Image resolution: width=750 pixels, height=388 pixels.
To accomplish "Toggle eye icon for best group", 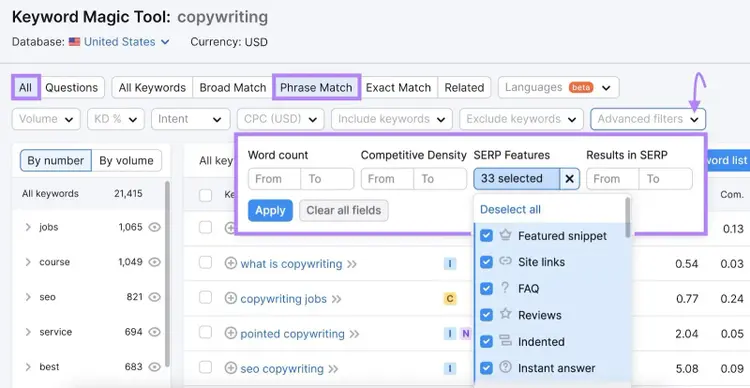I will 154,367.
